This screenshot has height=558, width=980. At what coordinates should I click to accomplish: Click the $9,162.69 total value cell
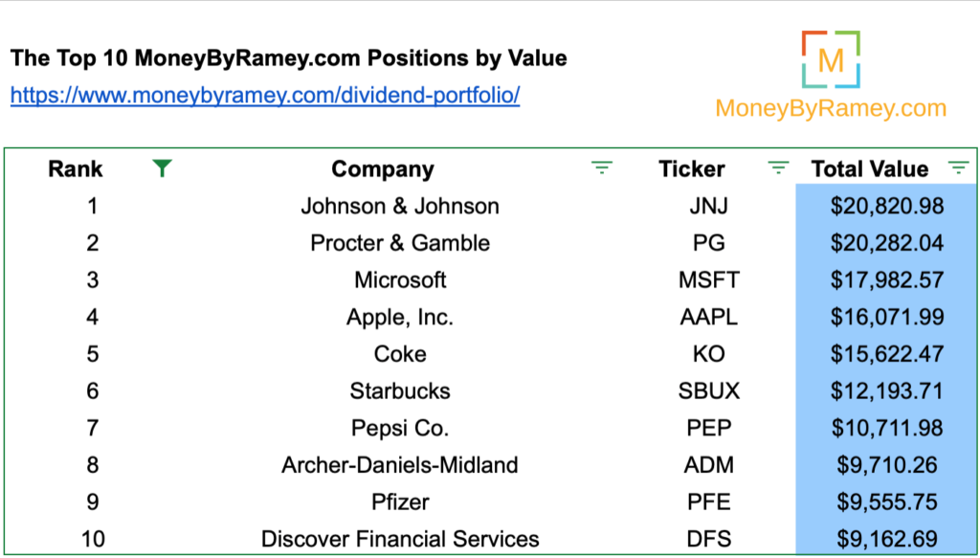(887, 539)
